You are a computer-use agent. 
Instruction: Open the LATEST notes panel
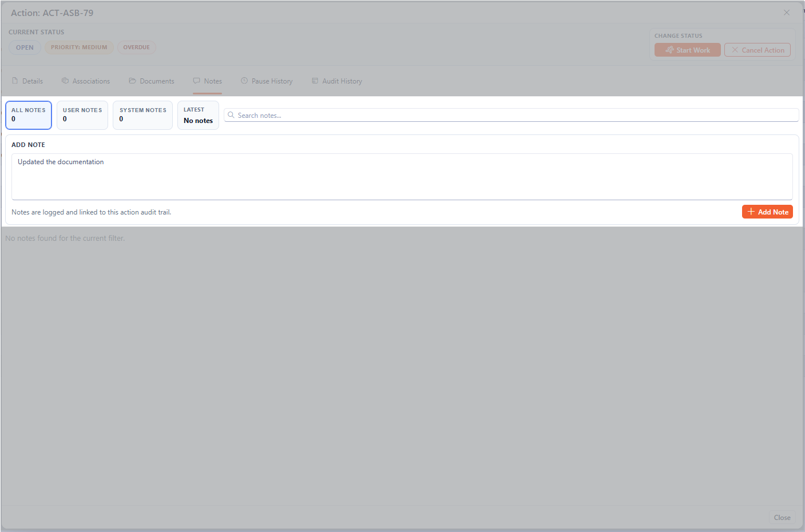coord(198,114)
